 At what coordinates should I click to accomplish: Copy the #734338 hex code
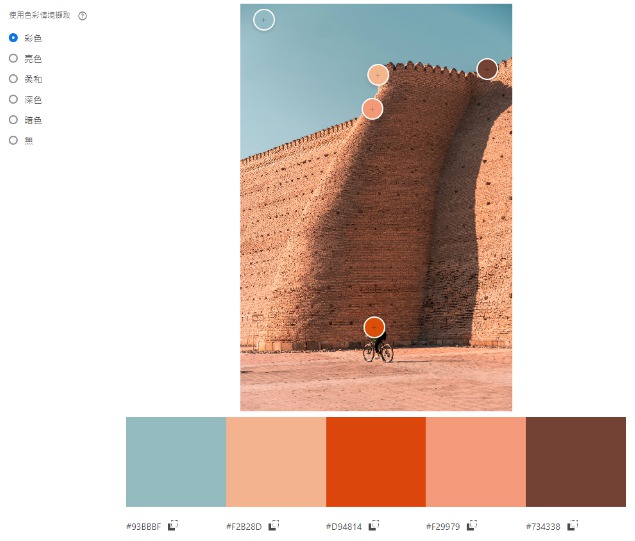pyautogui.click(x=573, y=526)
